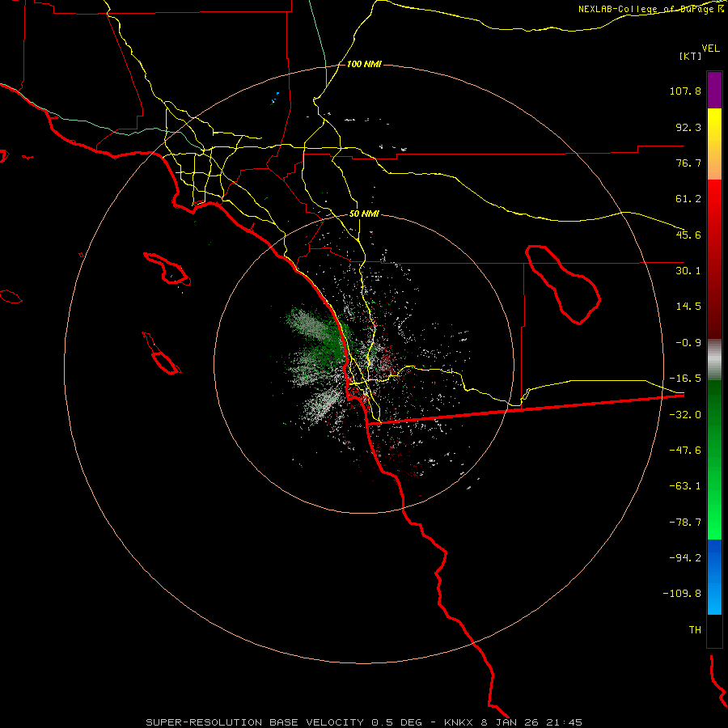The width and height of the screenshot is (728, 728).
Task: Pick the gray near-zero segment of color bar
Action: [x=714, y=360]
